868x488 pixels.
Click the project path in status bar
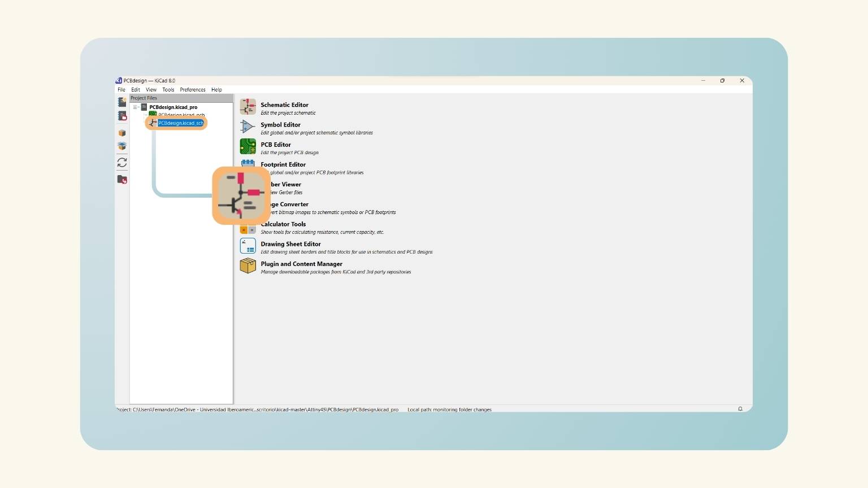[257, 409]
